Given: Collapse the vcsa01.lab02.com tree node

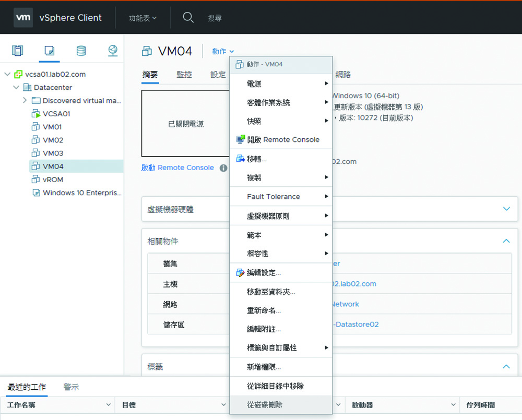Looking at the screenshot, I should tap(7, 74).
